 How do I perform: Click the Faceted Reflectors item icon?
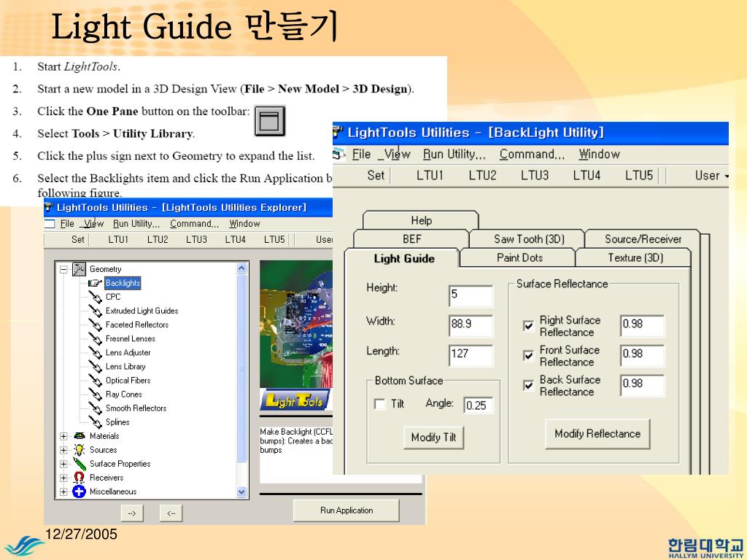pos(96,324)
